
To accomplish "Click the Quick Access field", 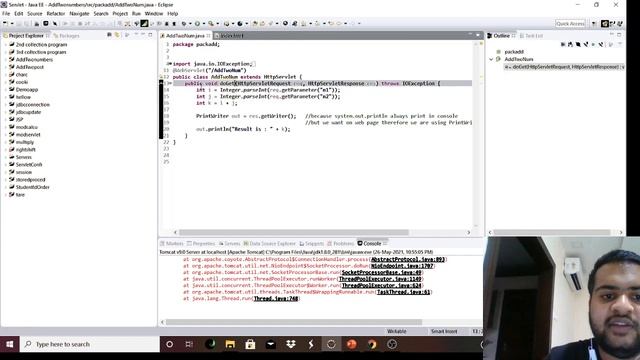I will pos(570,24).
